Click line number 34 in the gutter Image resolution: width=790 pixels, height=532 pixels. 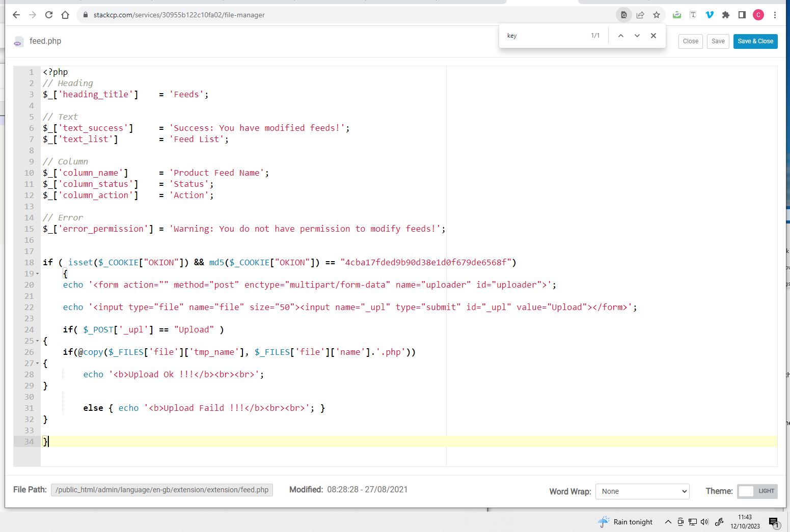[x=29, y=441]
